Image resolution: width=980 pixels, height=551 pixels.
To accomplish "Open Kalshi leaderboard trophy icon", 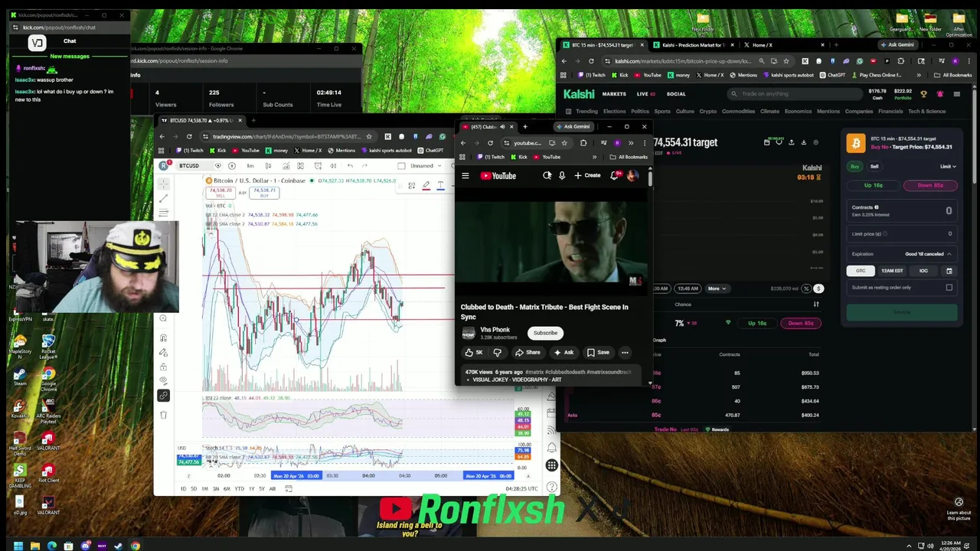I will (x=923, y=94).
